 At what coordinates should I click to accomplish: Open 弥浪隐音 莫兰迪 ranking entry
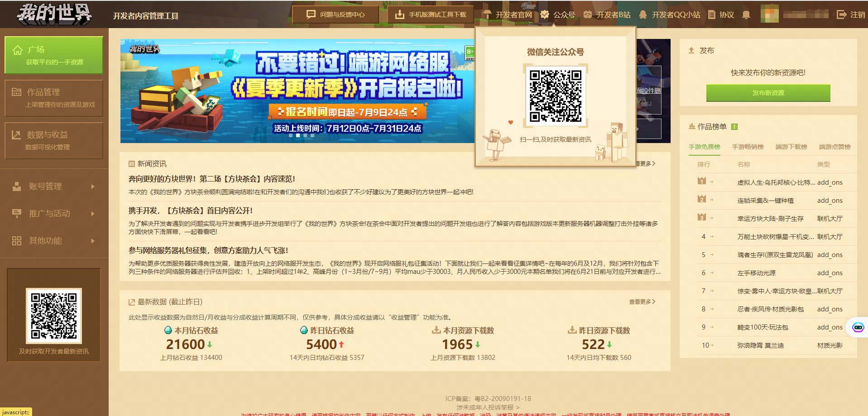click(760, 345)
